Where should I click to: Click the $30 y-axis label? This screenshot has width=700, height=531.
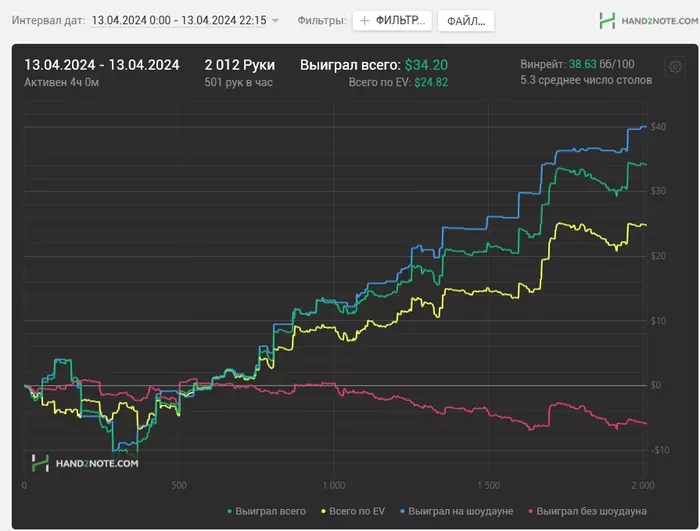point(658,191)
